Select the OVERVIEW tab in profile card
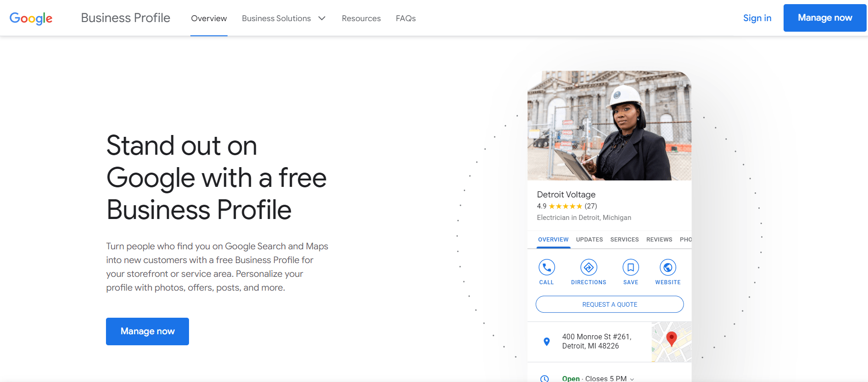 [x=553, y=240]
